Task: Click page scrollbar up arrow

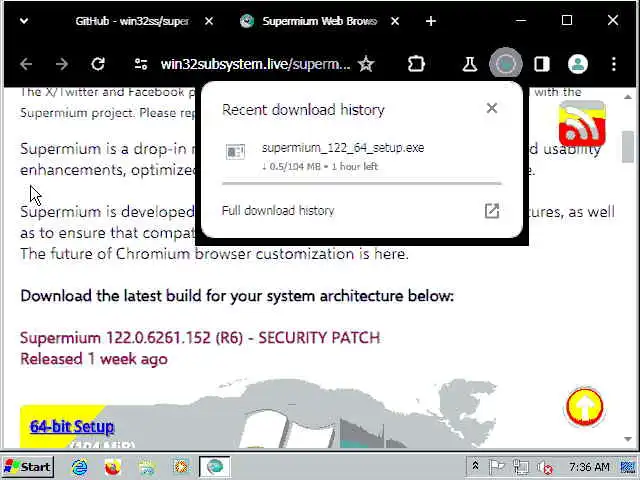Action: 628,97
